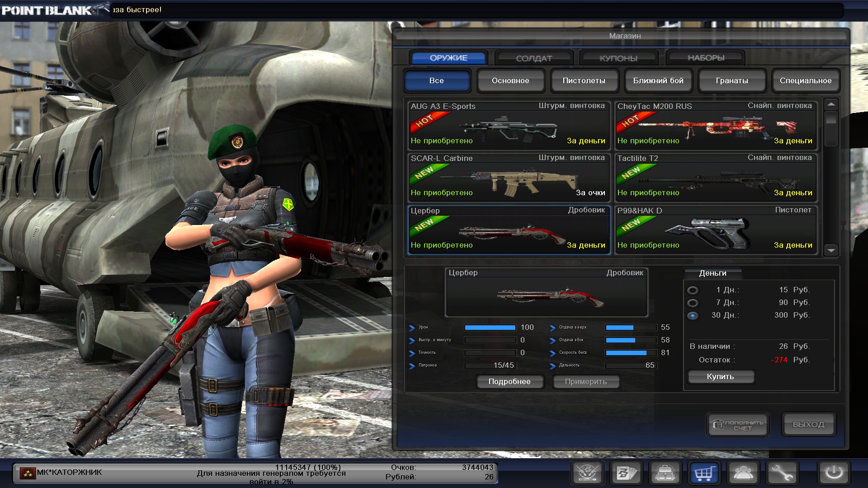The height and width of the screenshot is (488, 868).
Task: Click stat arrow icon next to Точность
Action: click(x=412, y=353)
